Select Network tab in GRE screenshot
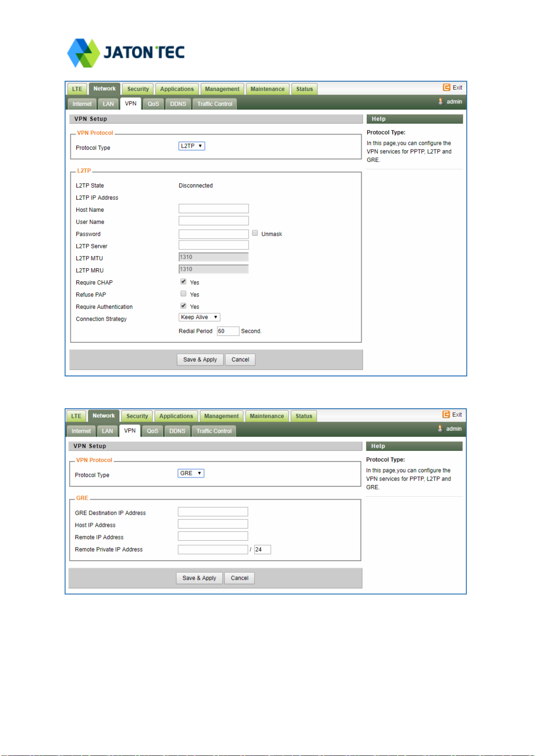The width and height of the screenshot is (535, 756). tap(104, 416)
